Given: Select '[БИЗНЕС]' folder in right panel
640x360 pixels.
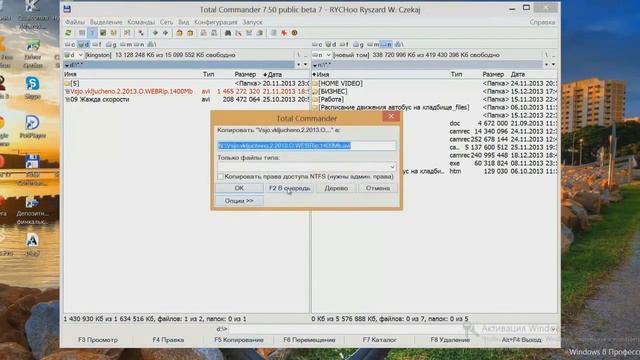Looking at the screenshot, I should tap(434, 91).
